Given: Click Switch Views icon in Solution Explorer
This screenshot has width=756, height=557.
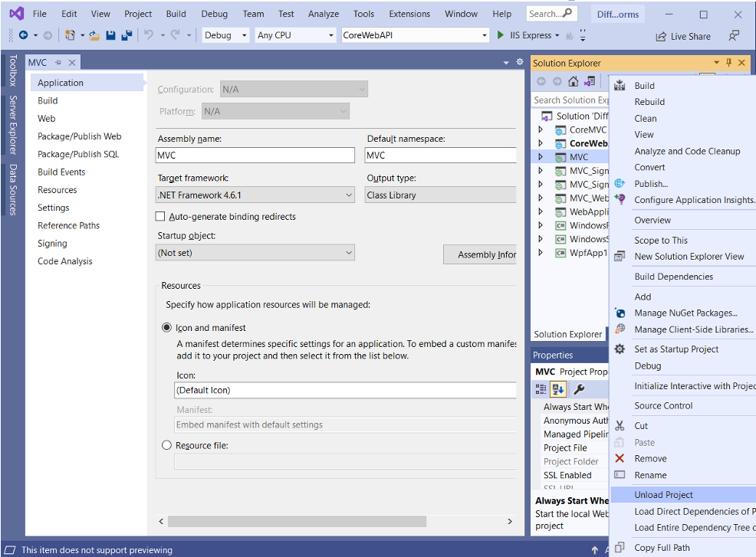Looking at the screenshot, I should tap(590, 81).
